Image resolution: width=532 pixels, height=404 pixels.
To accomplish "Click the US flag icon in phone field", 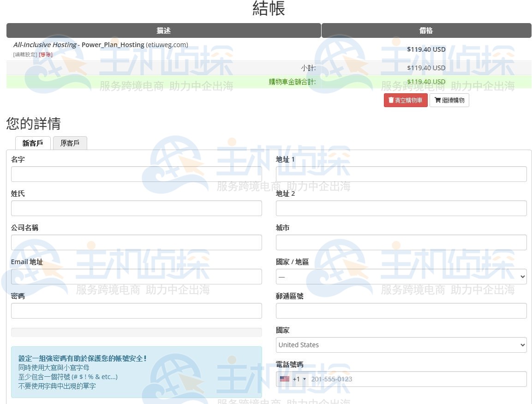I will [284, 379].
